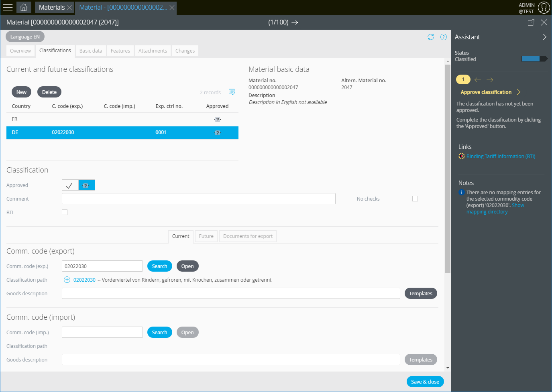Tick the No checks checkbox

tap(415, 199)
